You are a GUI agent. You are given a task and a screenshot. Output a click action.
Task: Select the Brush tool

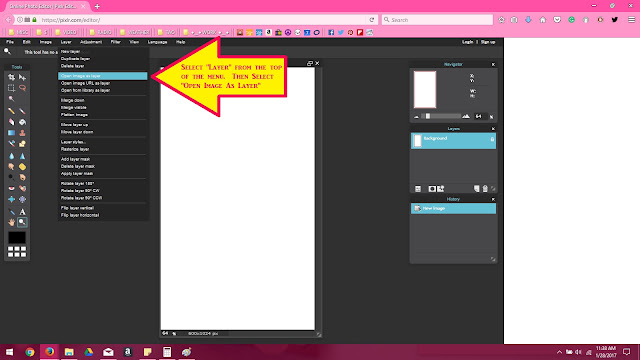tap(22, 111)
